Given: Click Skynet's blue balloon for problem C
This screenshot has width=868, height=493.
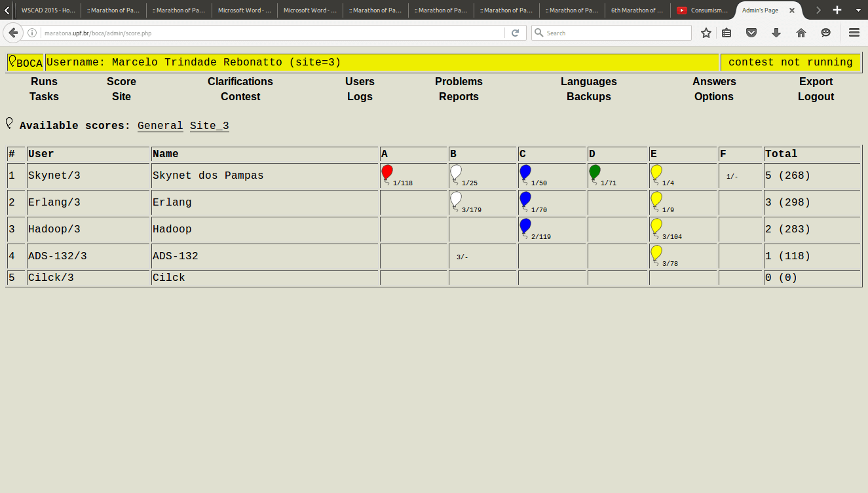Looking at the screenshot, I should (x=525, y=174).
